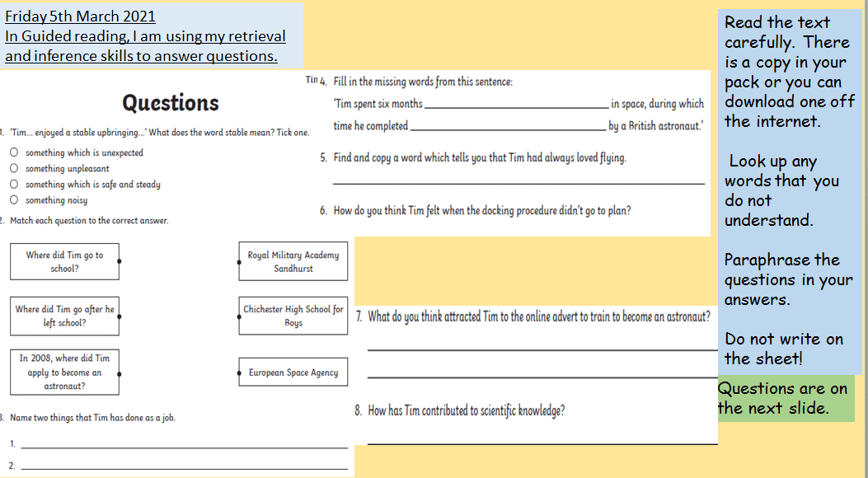Screen dimensions: 868x478
Task: Click 'Read the text carefully' instruction
Action: tap(789, 72)
